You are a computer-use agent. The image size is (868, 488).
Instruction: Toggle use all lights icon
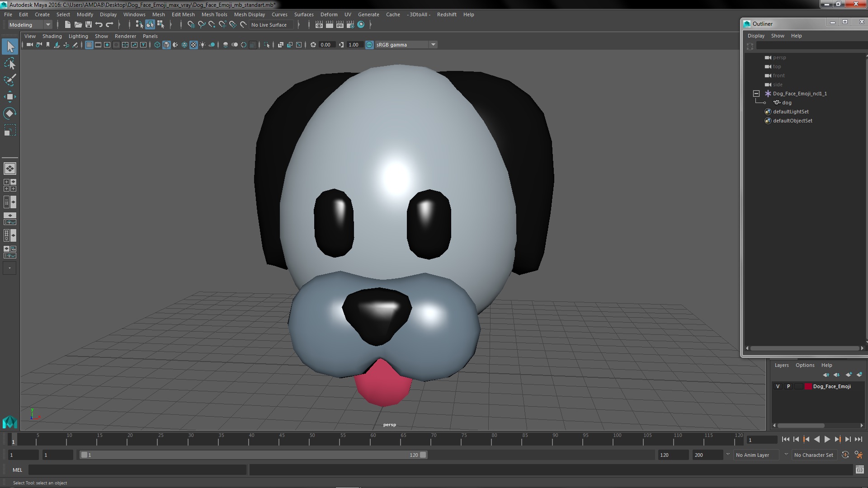point(203,45)
